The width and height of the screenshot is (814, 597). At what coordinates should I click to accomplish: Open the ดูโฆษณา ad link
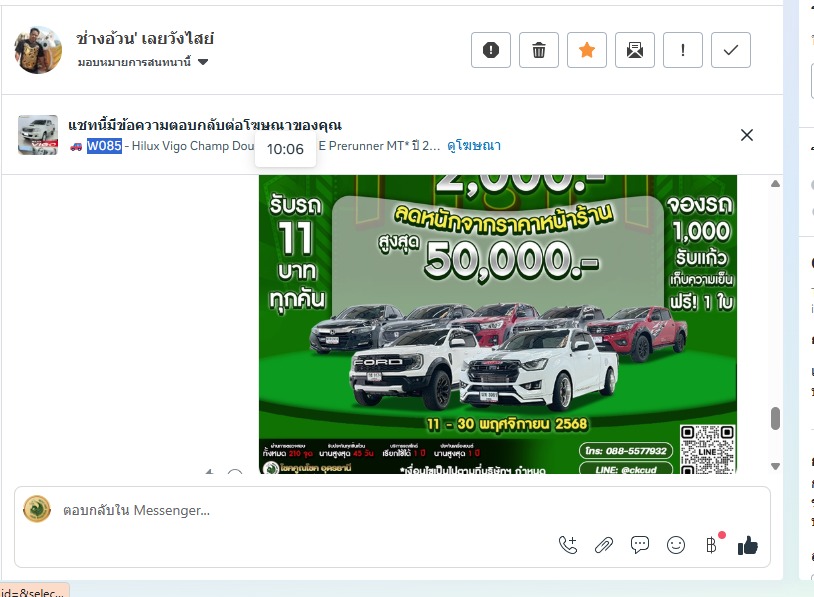474,146
